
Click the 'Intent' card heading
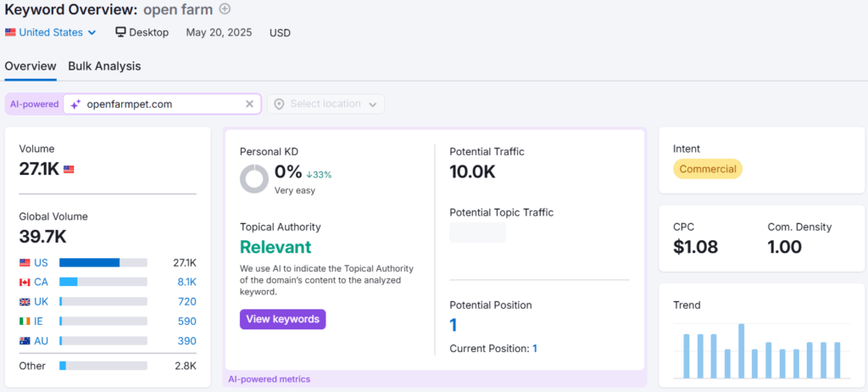(687, 148)
